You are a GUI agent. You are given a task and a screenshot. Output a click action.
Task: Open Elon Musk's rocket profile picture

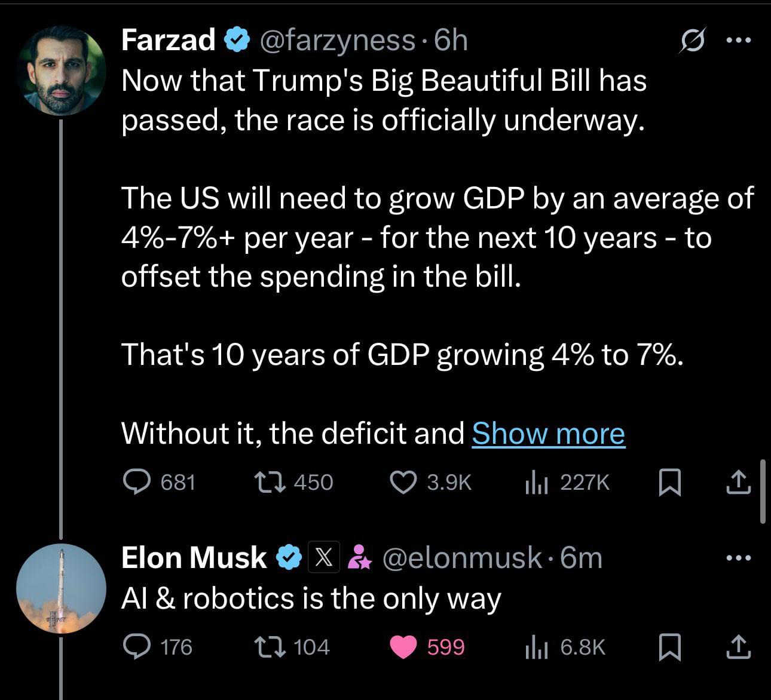[x=61, y=588]
